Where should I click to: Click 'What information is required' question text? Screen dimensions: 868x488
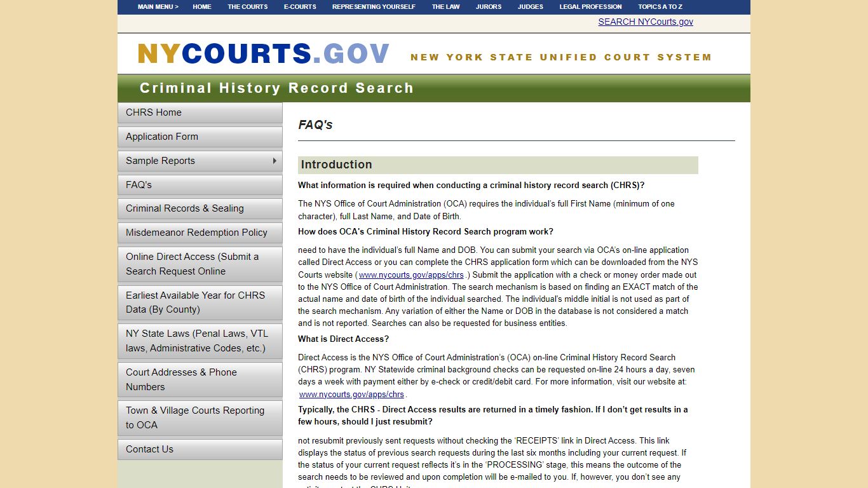coord(471,186)
